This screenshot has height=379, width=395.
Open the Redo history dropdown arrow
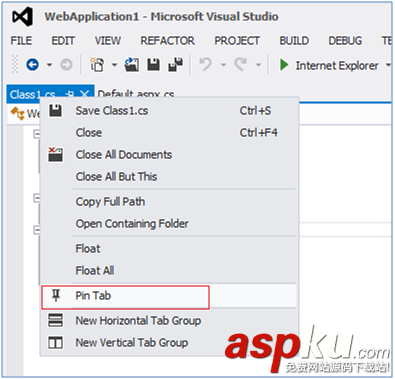258,65
